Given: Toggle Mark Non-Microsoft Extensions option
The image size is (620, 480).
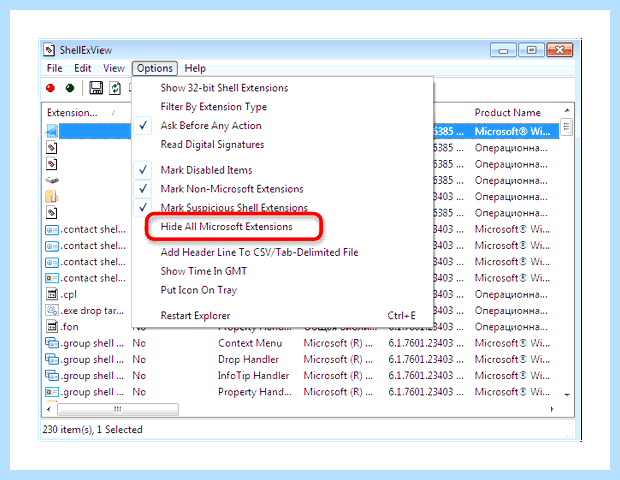Looking at the screenshot, I should pos(232,189).
